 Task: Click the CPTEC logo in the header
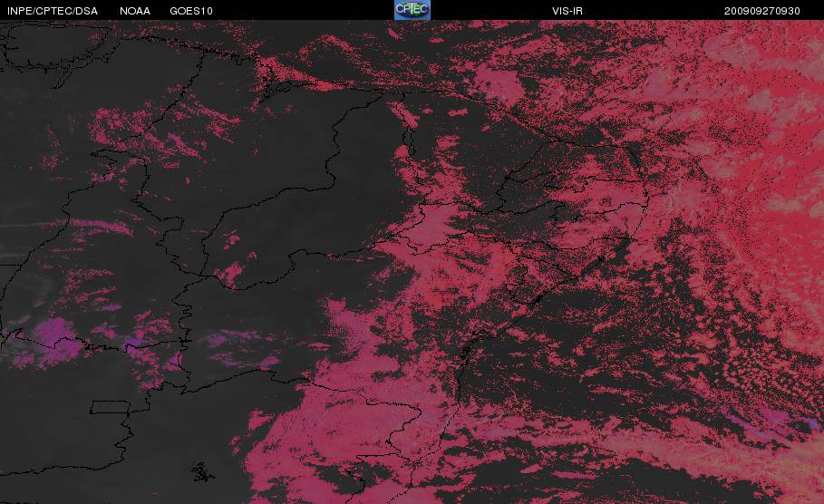coord(412,10)
